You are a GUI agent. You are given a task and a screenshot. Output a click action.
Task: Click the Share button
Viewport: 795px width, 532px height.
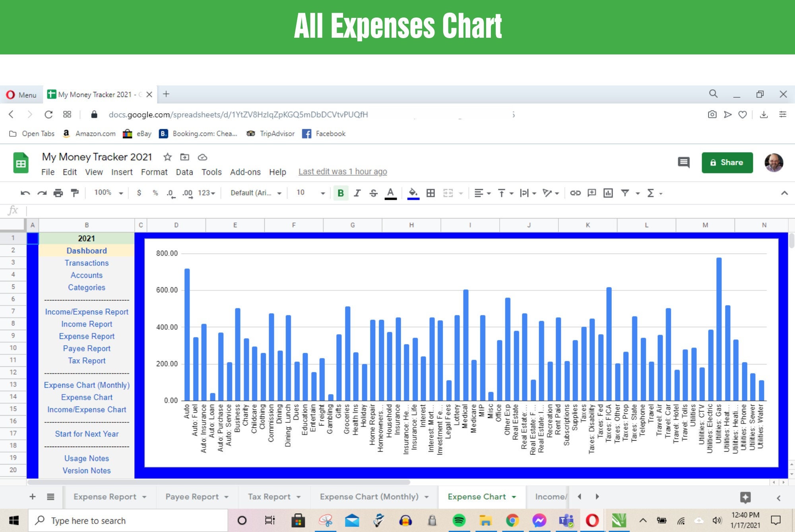tap(727, 162)
